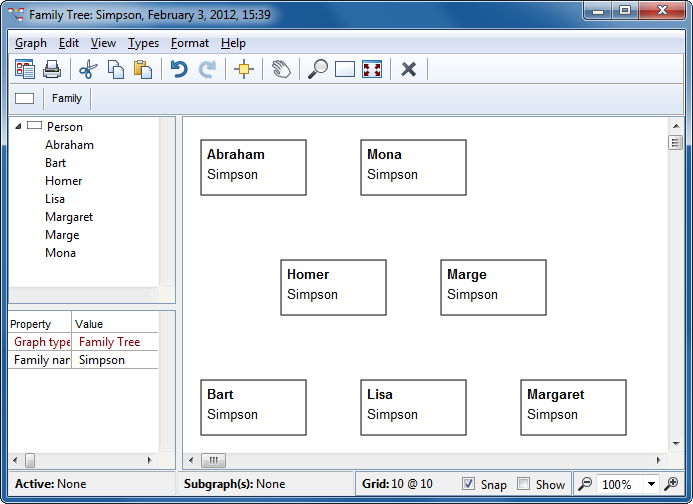Click the zoom in status bar icon

click(x=672, y=484)
